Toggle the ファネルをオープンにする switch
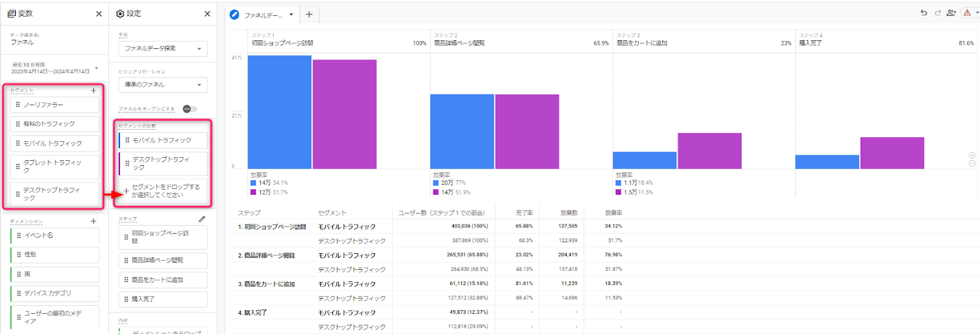Screen dimensions: 980x334 190,109
